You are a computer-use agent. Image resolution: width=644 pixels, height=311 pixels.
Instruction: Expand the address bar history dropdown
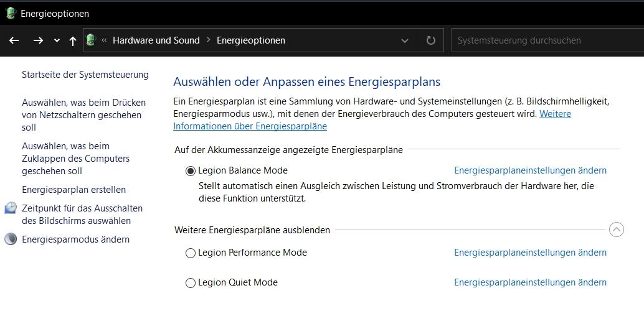coord(405,40)
